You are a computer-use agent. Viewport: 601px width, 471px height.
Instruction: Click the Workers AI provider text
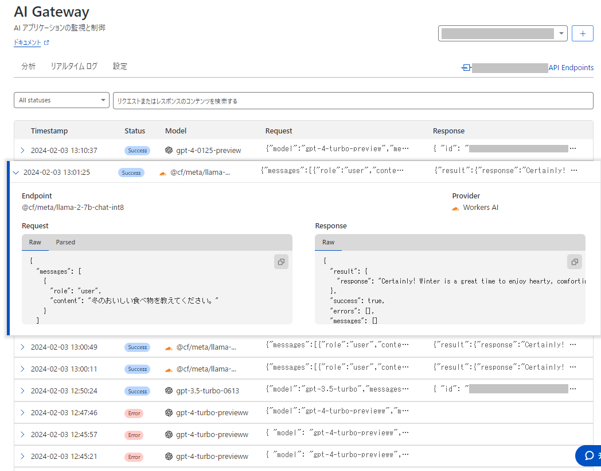[481, 207]
